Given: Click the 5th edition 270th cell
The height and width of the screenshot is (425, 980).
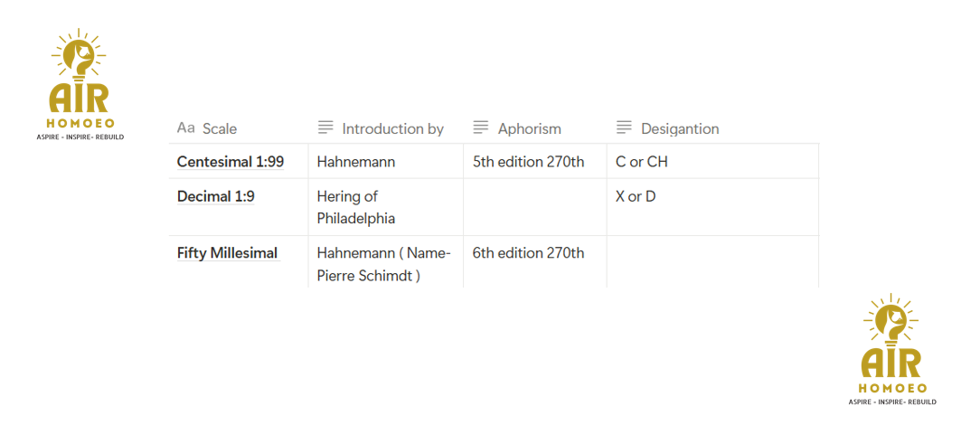Looking at the screenshot, I should (528, 162).
